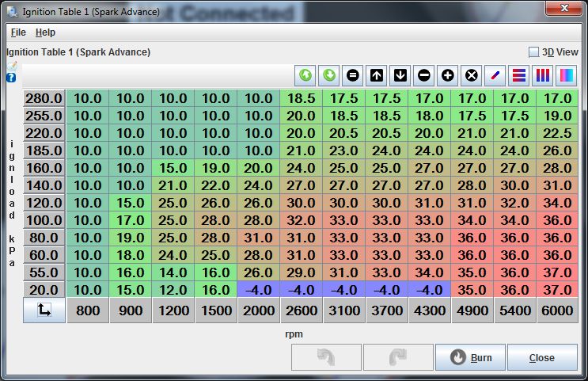Open the File menu
The image size is (588, 381).
click(x=18, y=32)
